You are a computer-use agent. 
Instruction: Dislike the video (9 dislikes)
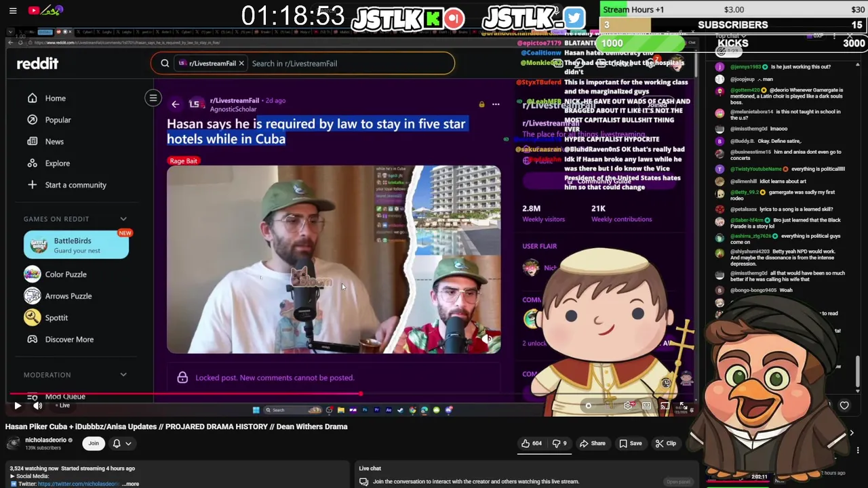coord(559,443)
